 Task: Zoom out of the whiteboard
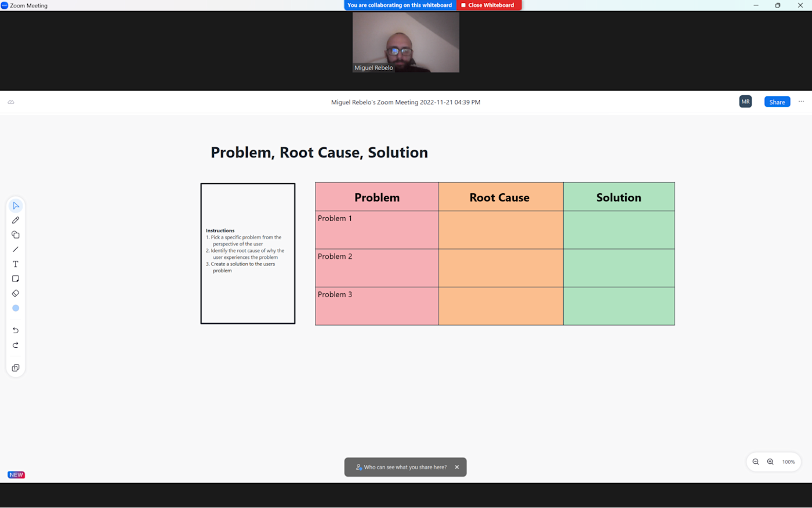(x=756, y=462)
